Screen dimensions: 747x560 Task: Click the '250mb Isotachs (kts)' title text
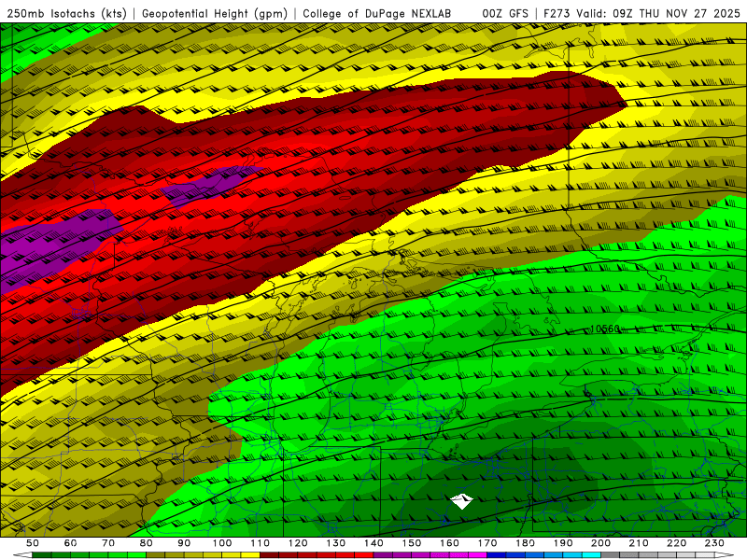66,13
